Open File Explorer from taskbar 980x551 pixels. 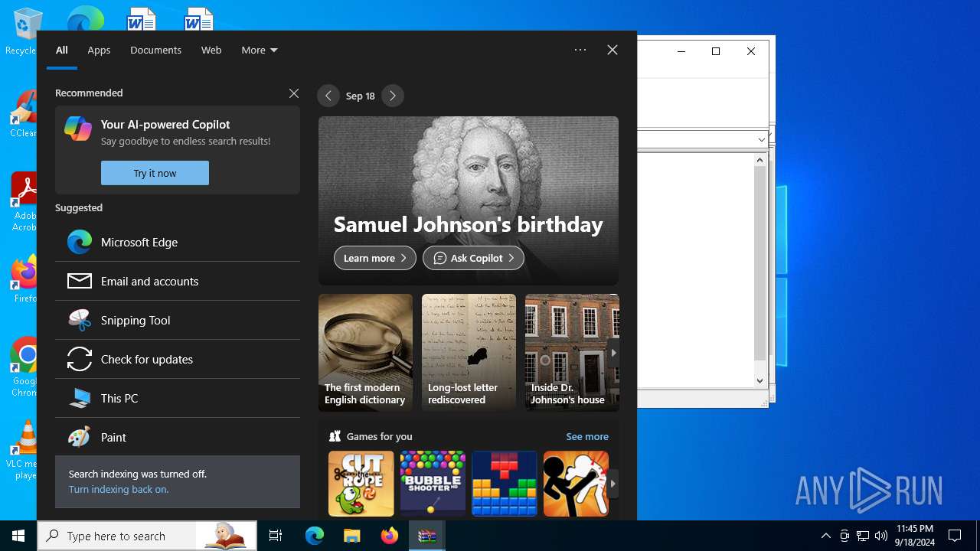[351, 536]
